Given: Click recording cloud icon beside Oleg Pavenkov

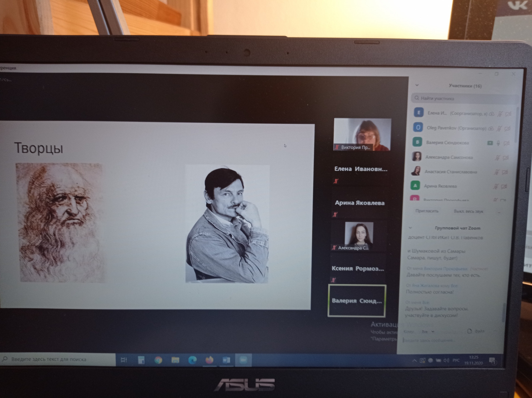Looking at the screenshot, I should pyautogui.click(x=491, y=129).
